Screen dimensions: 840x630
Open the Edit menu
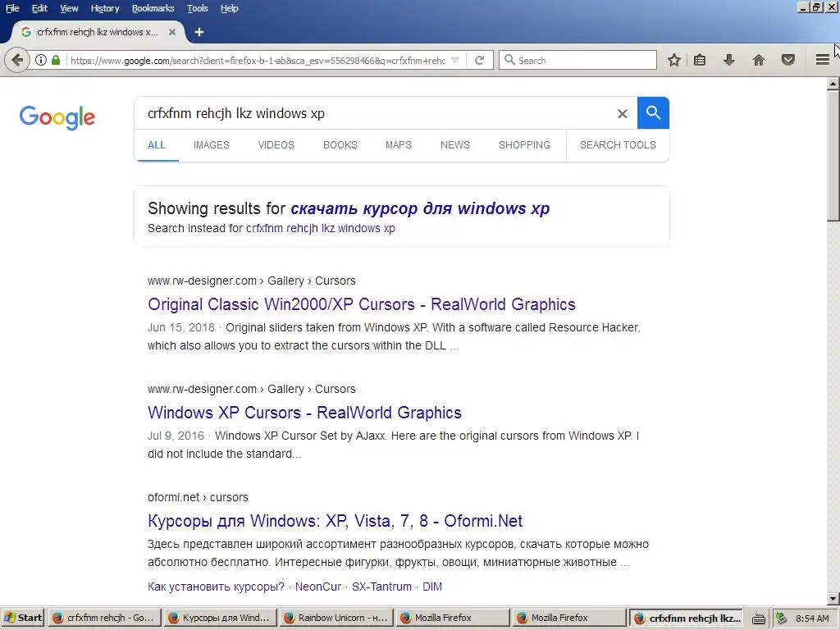[x=39, y=8]
